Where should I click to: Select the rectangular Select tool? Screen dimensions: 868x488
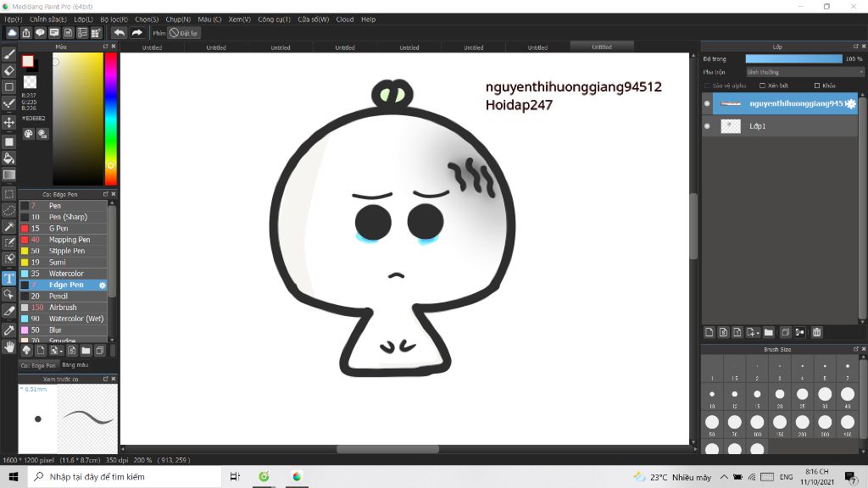[8, 194]
